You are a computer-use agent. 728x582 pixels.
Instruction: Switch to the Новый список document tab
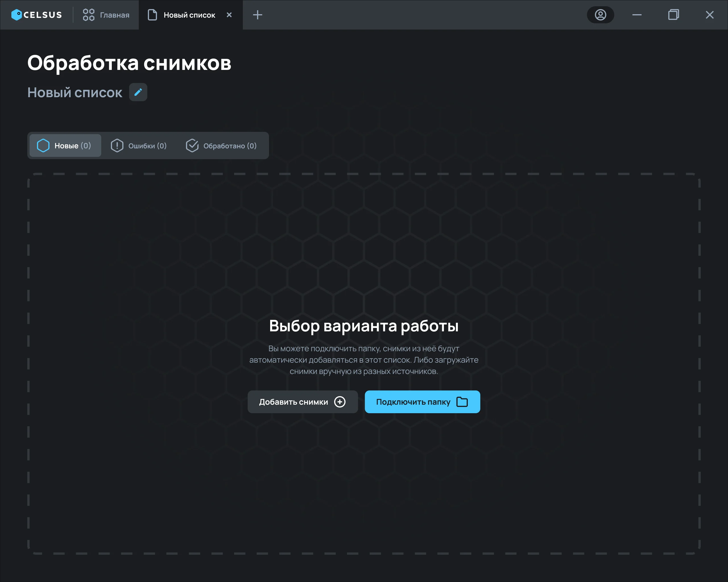pos(191,15)
